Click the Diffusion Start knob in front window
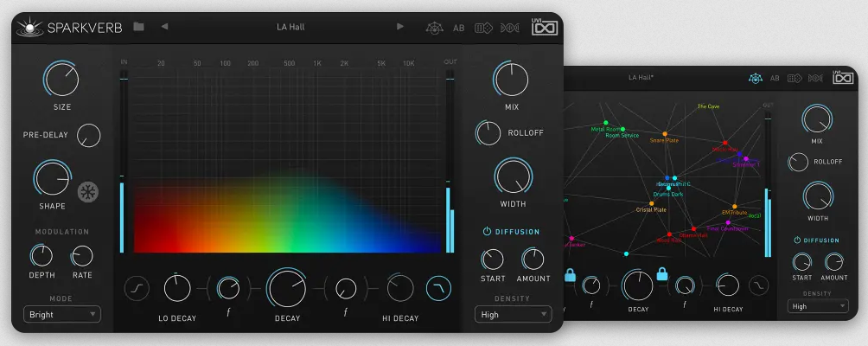Screen dimensions: 868x346 [492, 259]
